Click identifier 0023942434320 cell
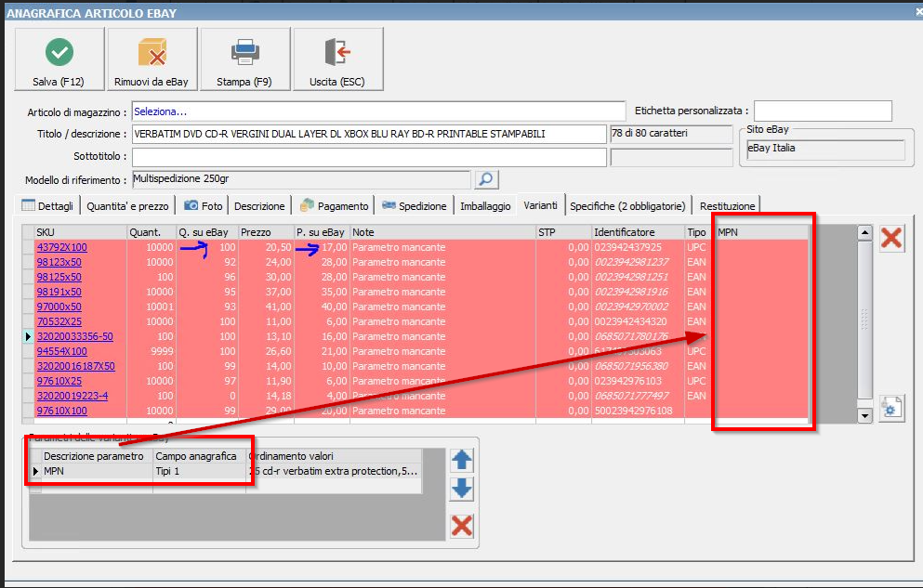Viewport: 923px width, 588px height. [x=638, y=321]
